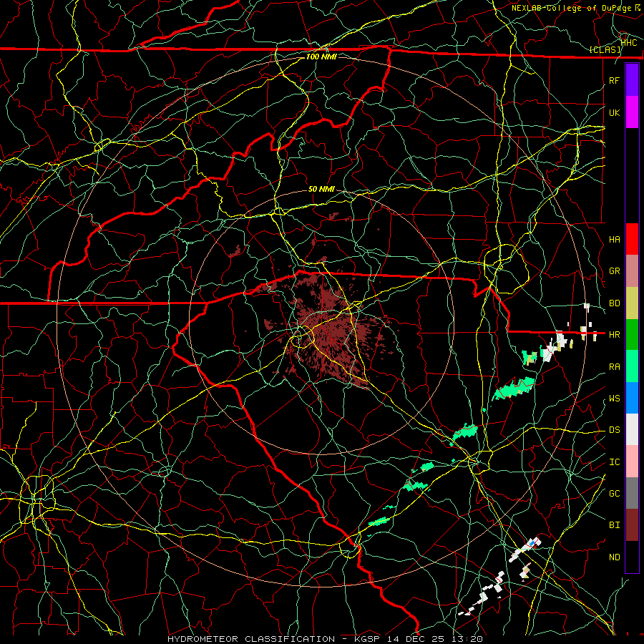644x644 pixels.
Task: Click the "BD" legend label
Action: [x=614, y=303]
